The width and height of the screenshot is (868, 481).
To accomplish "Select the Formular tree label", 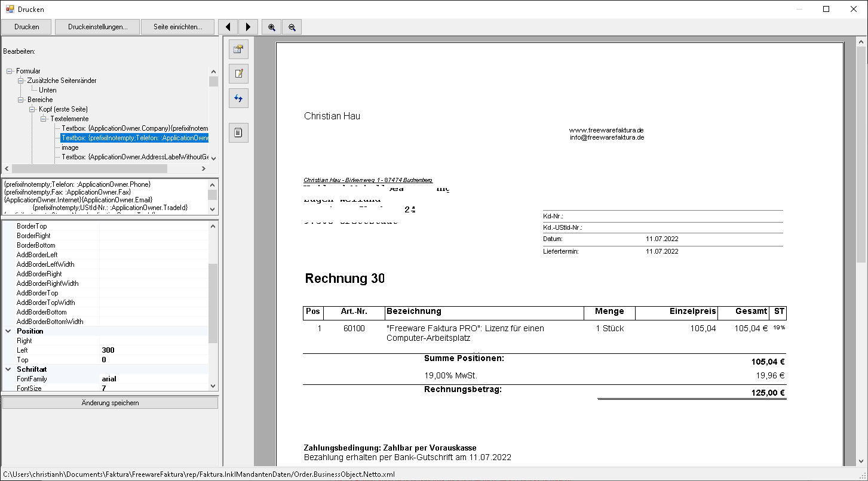I will 28,71.
